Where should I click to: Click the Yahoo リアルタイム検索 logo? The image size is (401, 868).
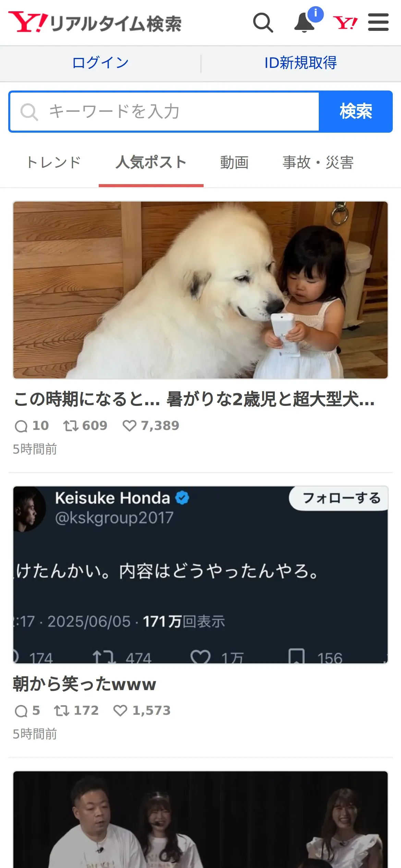point(95,22)
